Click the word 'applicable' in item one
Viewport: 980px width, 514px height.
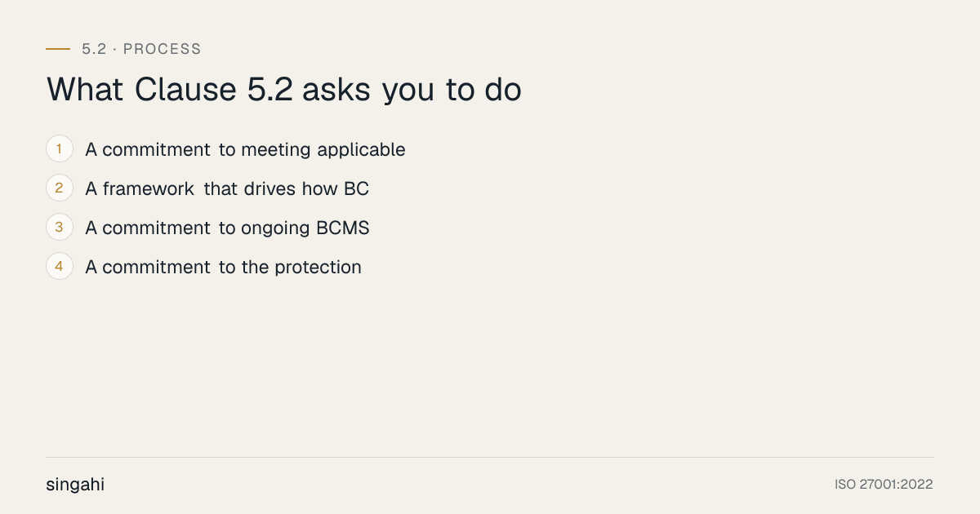[x=361, y=150]
